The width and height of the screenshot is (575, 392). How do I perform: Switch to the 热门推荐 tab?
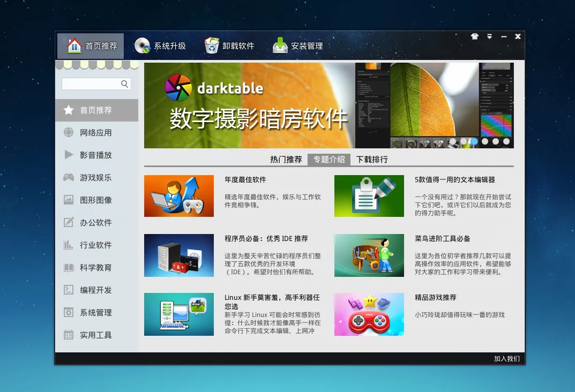pyautogui.click(x=286, y=160)
